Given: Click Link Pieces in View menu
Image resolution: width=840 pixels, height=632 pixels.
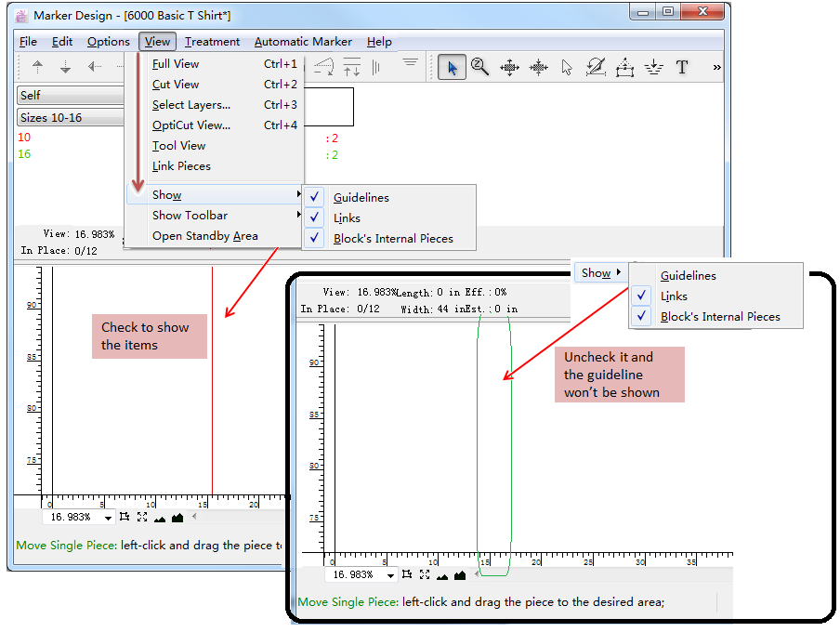Looking at the screenshot, I should 181,165.
